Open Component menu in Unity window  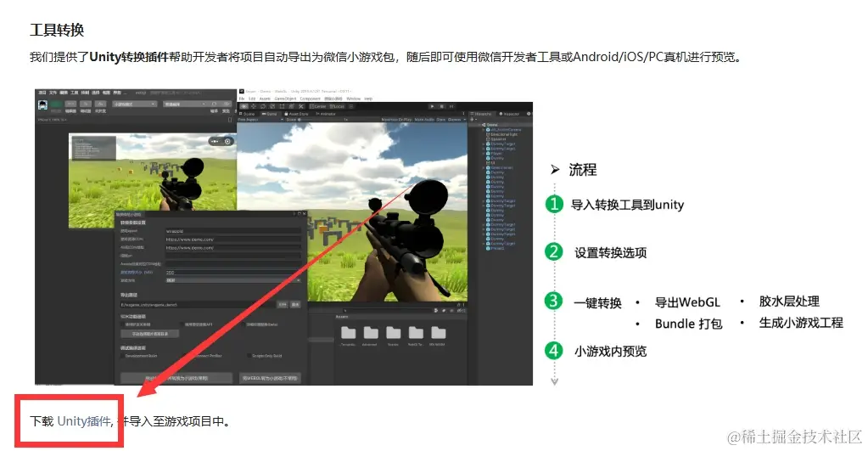pos(310,99)
